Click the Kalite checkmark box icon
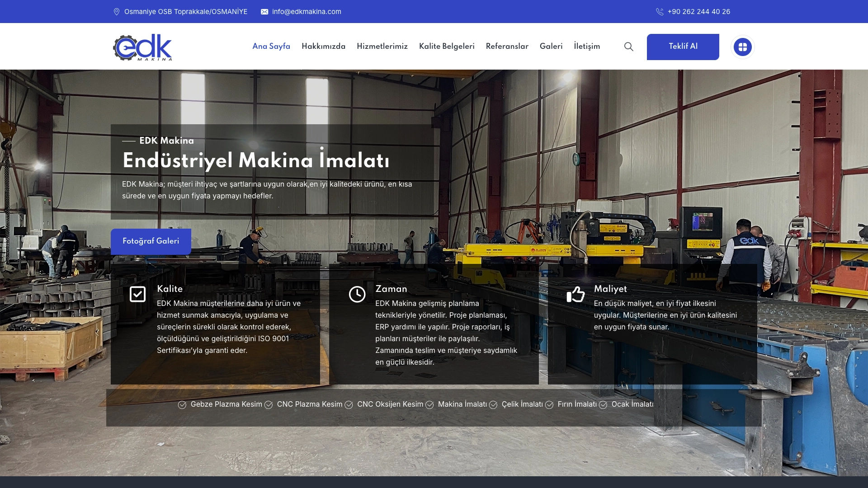The width and height of the screenshot is (868, 488). (x=137, y=294)
